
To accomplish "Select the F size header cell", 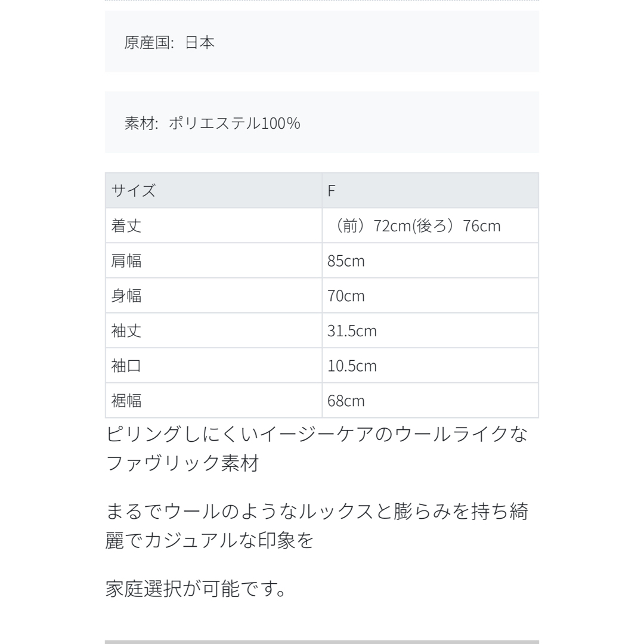I will pyautogui.click(x=430, y=191).
